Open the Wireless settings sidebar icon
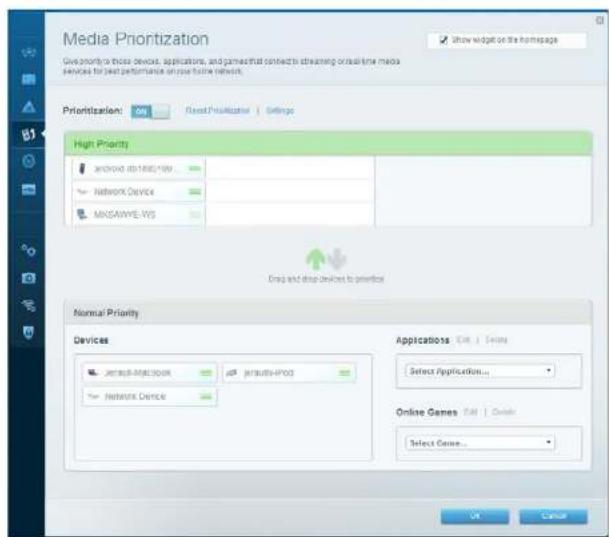This screenshot has height=537, width=609. tap(28, 305)
